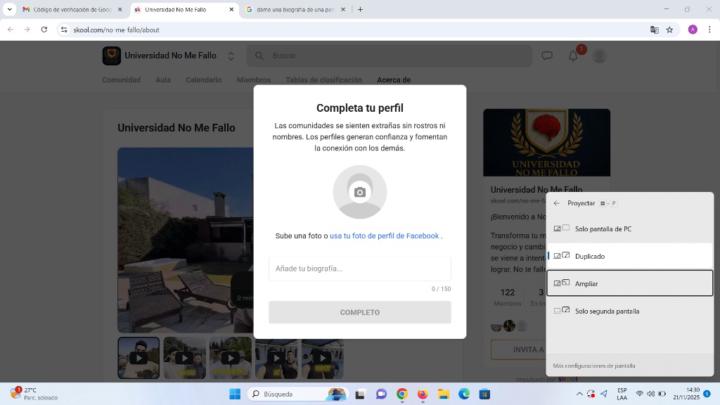Go to the Miembros tab
720x405 pixels.
(x=253, y=80)
